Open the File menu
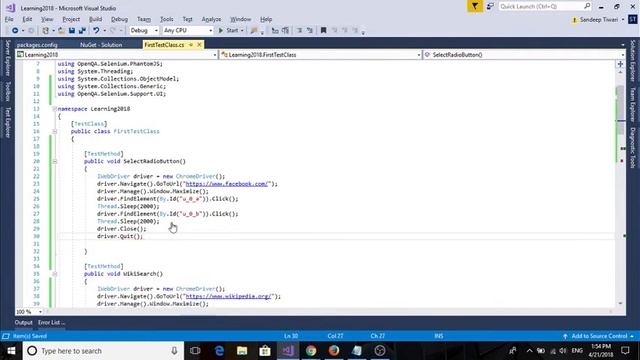Screen dimensions: 640x360 tap(9, 19)
